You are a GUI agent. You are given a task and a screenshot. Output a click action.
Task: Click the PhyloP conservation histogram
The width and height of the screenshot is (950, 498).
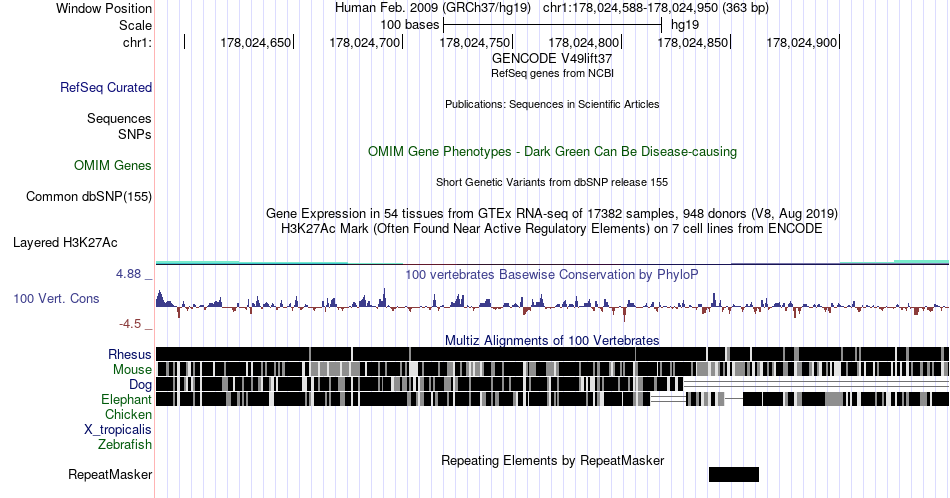(552, 305)
